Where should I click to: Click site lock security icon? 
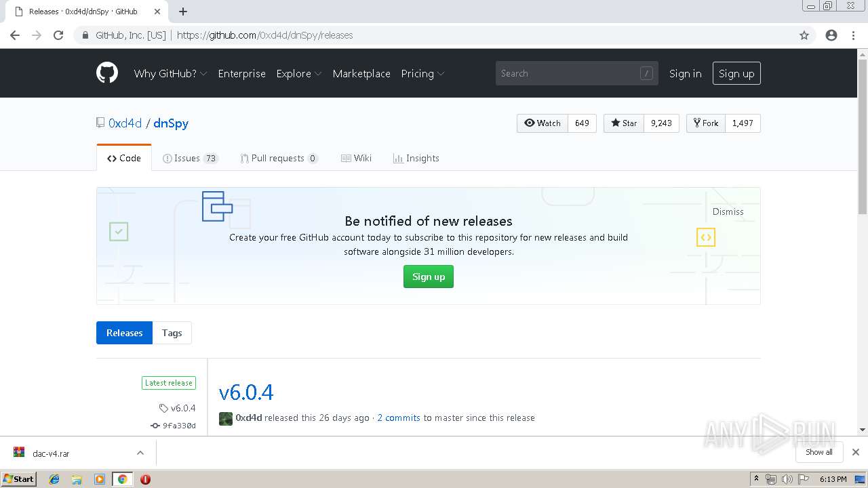click(85, 35)
